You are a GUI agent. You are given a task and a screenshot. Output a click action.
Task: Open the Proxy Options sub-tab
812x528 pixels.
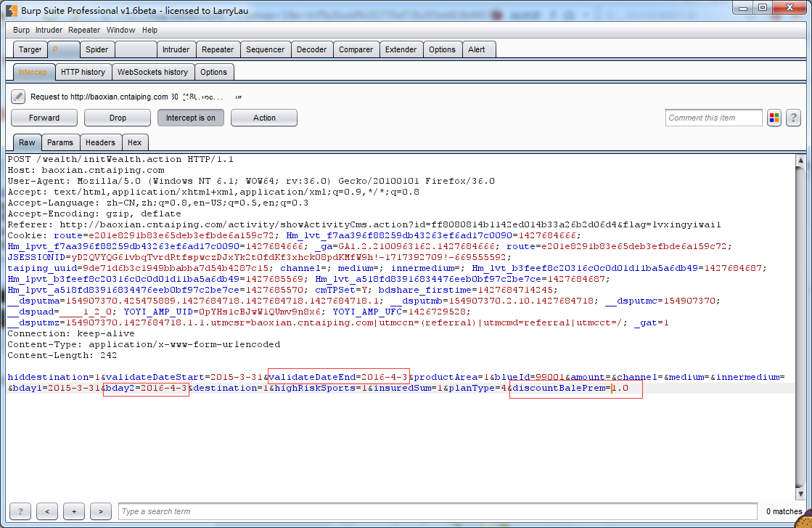point(214,72)
